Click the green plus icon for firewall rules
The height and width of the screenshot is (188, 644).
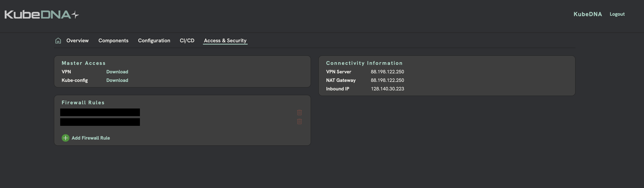click(x=65, y=138)
